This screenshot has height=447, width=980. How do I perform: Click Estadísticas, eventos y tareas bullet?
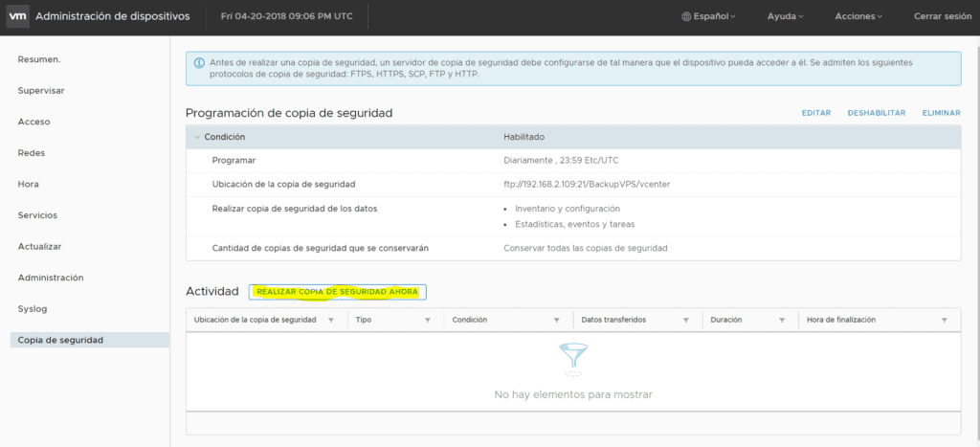pyautogui.click(x=575, y=224)
